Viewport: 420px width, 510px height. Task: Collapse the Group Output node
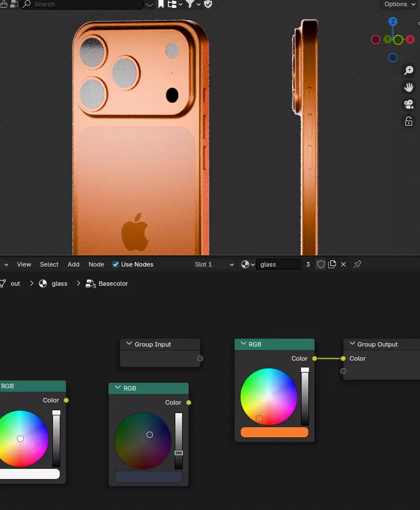coord(352,343)
